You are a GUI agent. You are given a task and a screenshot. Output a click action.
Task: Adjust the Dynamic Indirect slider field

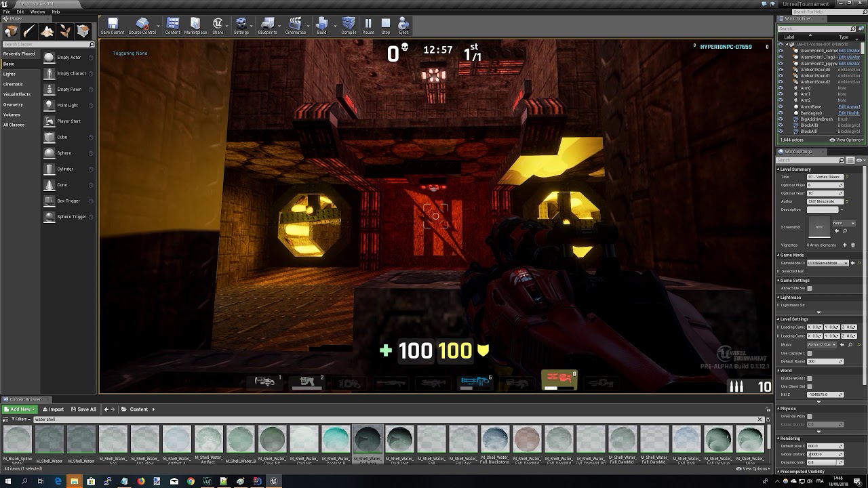point(825,462)
